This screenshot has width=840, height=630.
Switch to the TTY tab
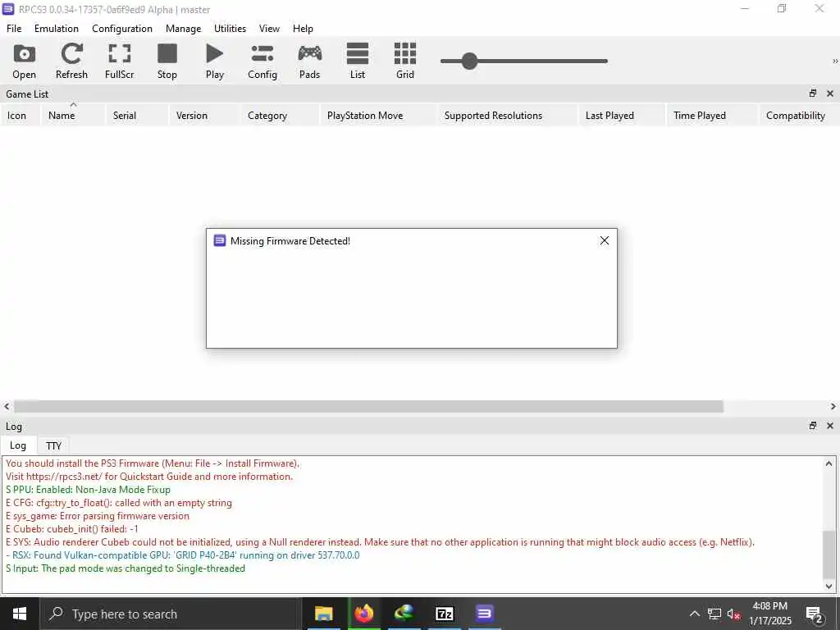point(53,445)
